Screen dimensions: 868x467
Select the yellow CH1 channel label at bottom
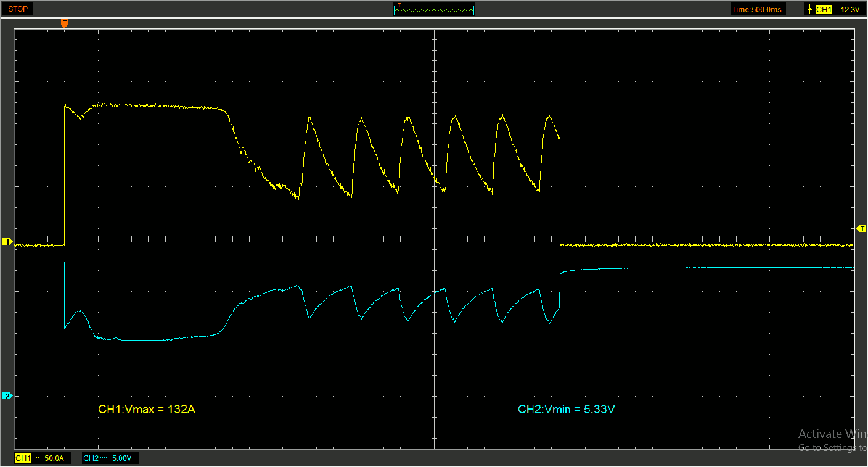[23, 458]
